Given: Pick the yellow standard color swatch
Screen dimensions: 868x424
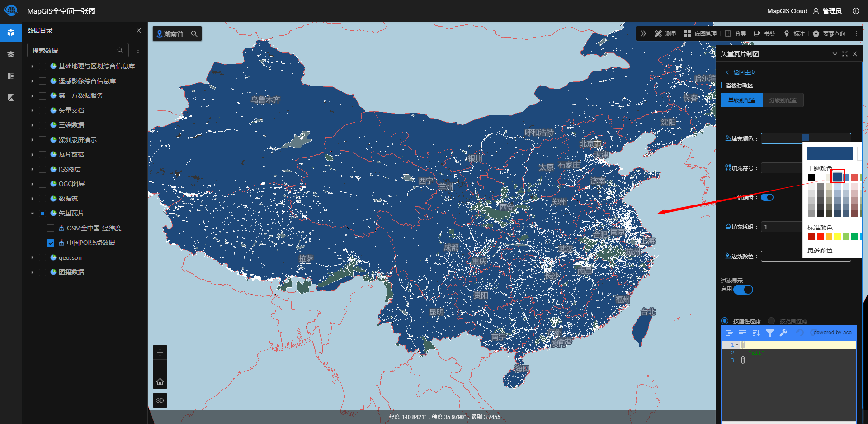Looking at the screenshot, I should pos(837,236).
